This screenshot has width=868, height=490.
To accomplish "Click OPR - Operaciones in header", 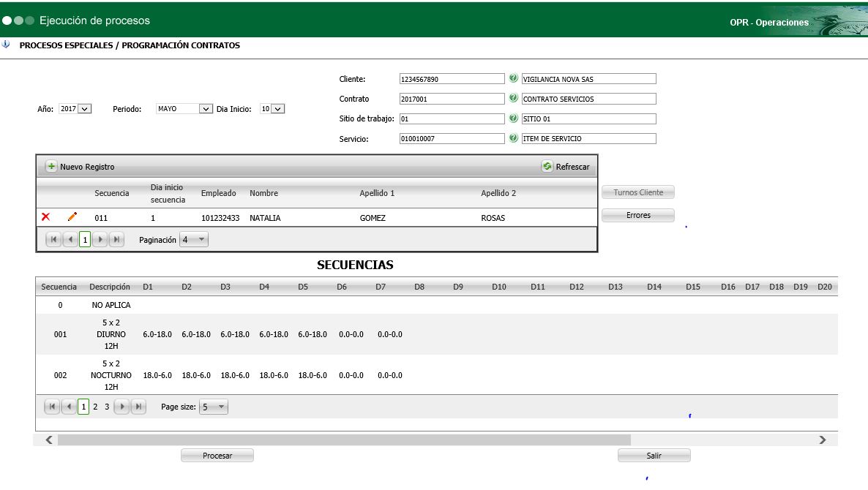I will (x=769, y=22).
